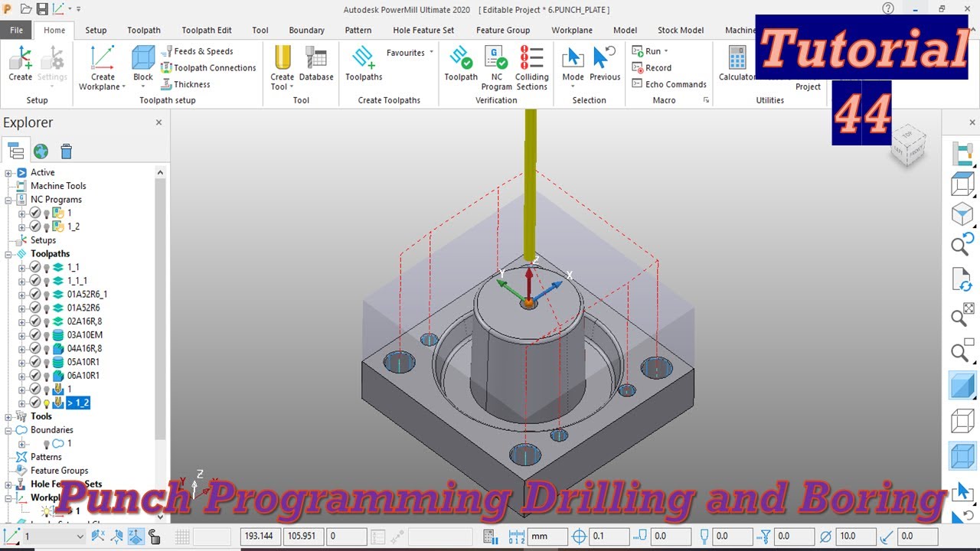Viewport: 980px width, 551px height.
Task: Toggle light bulb for toolpath 03A10EM
Action: click(x=46, y=335)
